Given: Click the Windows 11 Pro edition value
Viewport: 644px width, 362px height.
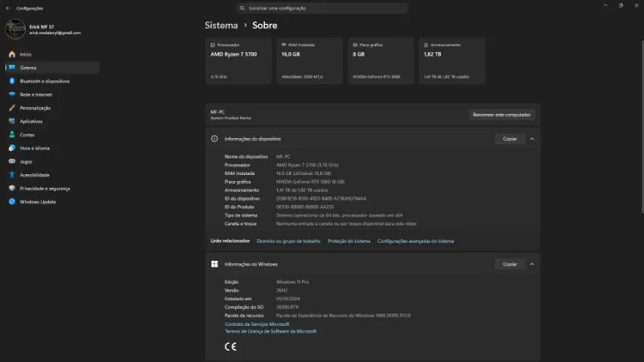Looking at the screenshot, I should (x=292, y=282).
